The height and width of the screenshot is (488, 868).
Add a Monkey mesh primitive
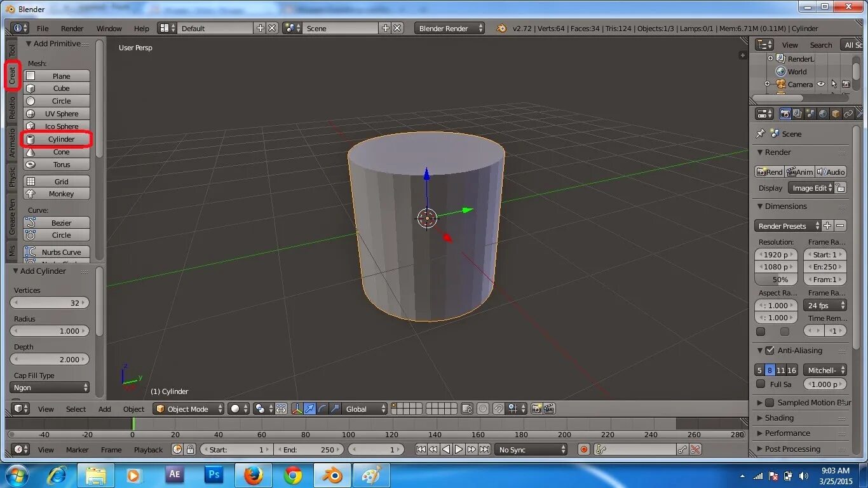pyautogui.click(x=57, y=194)
